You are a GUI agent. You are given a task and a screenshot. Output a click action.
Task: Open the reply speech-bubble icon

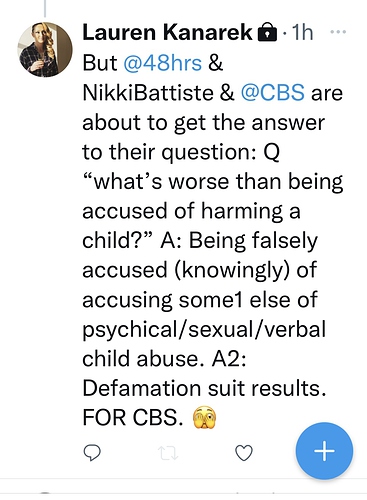click(x=92, y=452)
